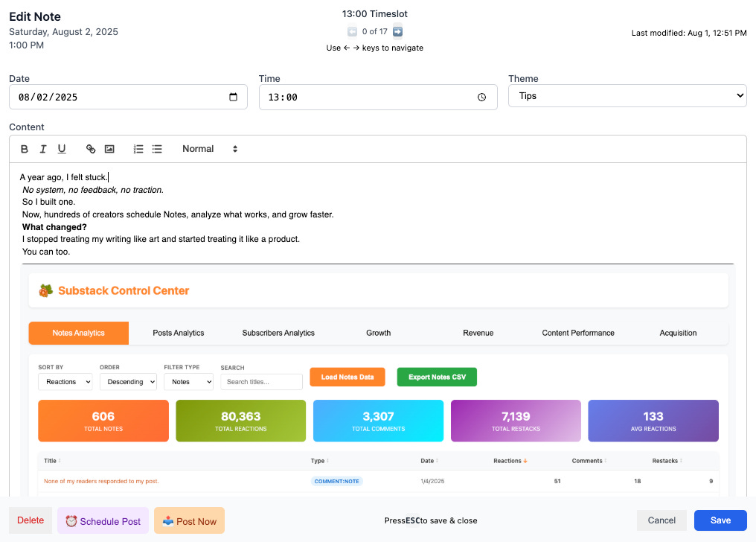756x542 pixels.
Task: Open note 'None of my readers responded'
Action: tap(101, 481)
